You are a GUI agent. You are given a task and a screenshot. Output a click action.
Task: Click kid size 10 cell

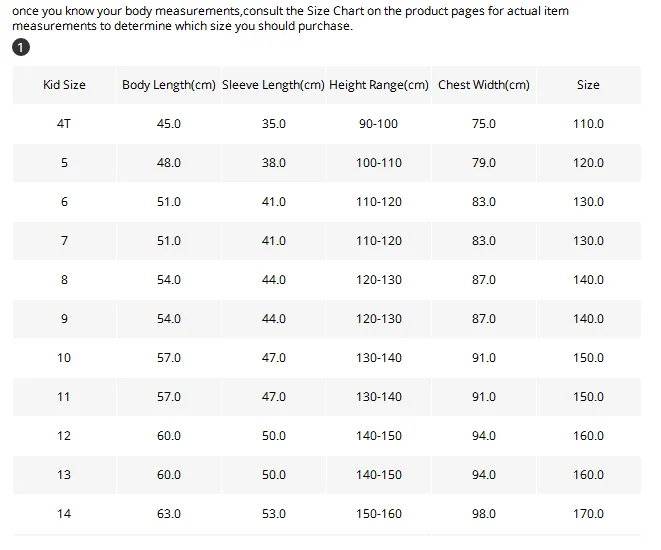[64, 358]
